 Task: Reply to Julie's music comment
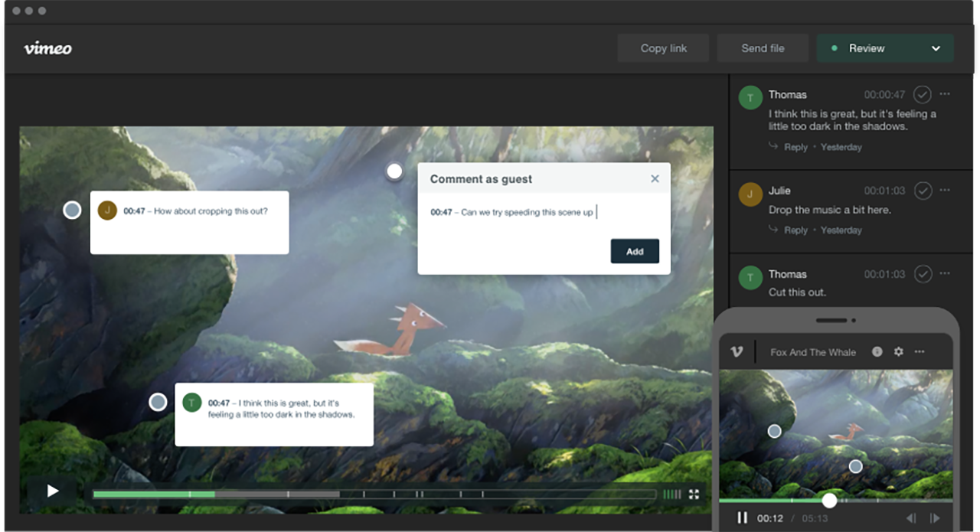795,230
